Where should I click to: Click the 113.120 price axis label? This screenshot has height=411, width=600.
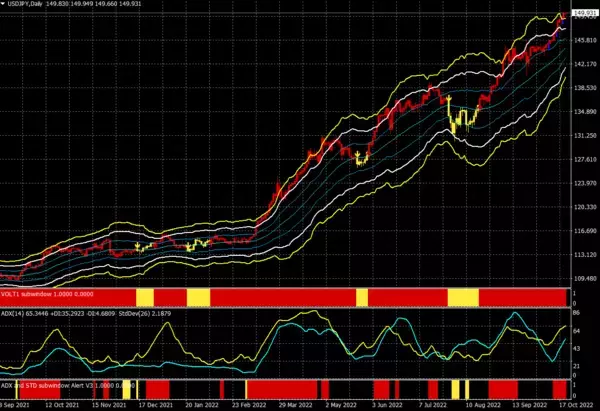point(584,255)
